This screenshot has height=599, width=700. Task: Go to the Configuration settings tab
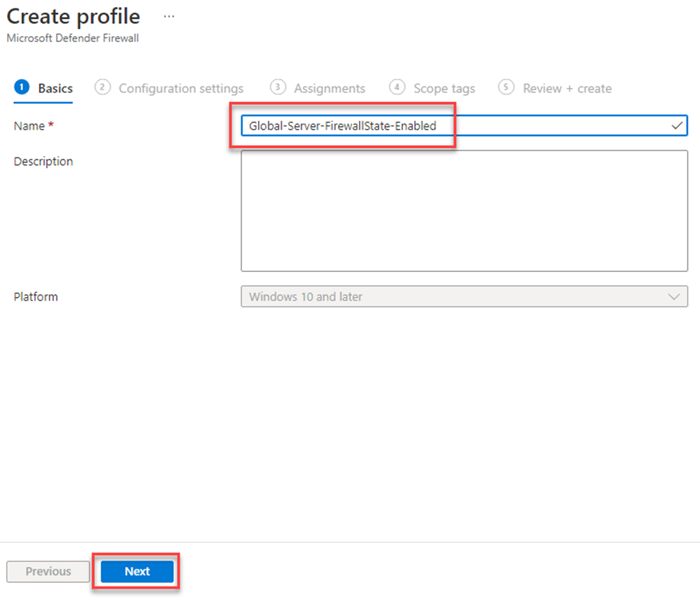tap(181, 89)
